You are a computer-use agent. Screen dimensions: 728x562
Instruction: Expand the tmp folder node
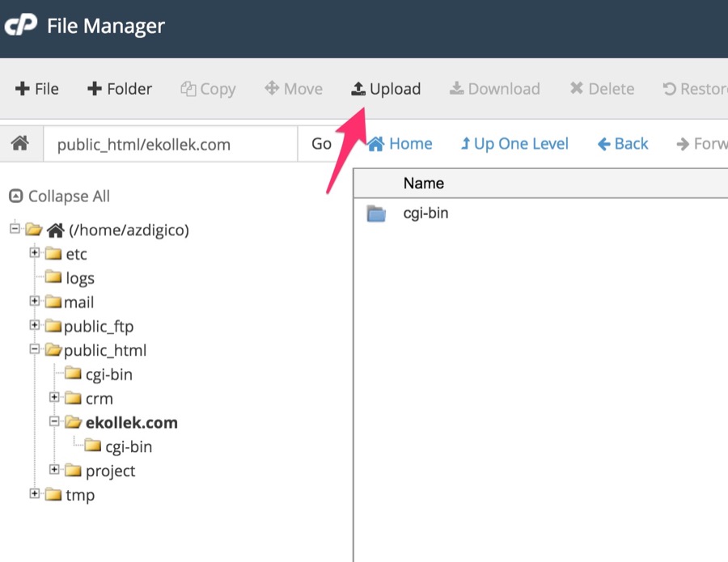(34, 494)
